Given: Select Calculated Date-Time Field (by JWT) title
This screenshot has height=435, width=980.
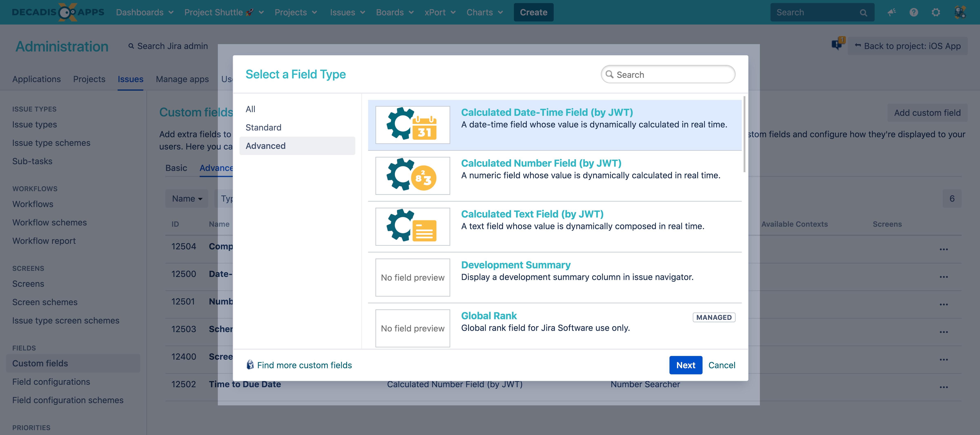Looking at the screenshot, I should click(x=547, y=112).
